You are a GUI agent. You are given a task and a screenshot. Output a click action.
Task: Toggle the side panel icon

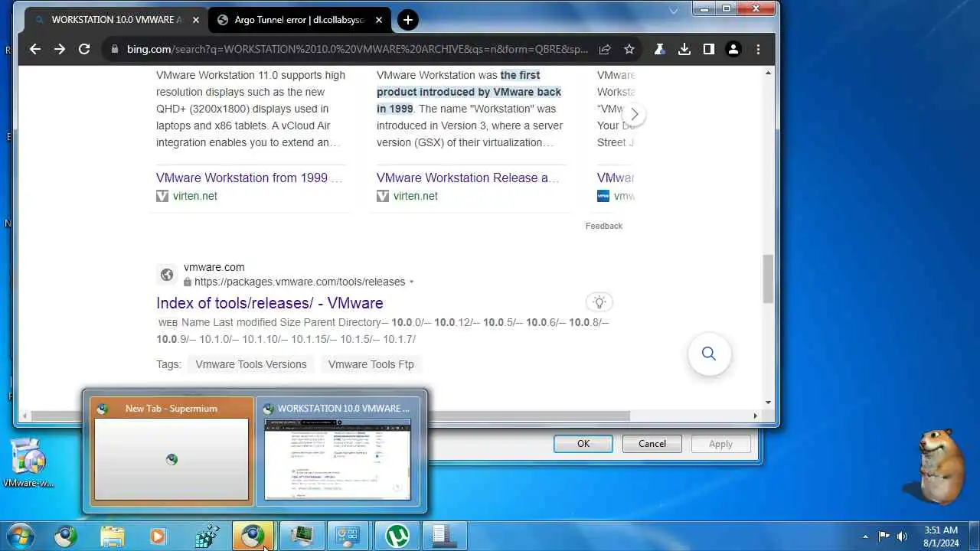tap(709, 49)
